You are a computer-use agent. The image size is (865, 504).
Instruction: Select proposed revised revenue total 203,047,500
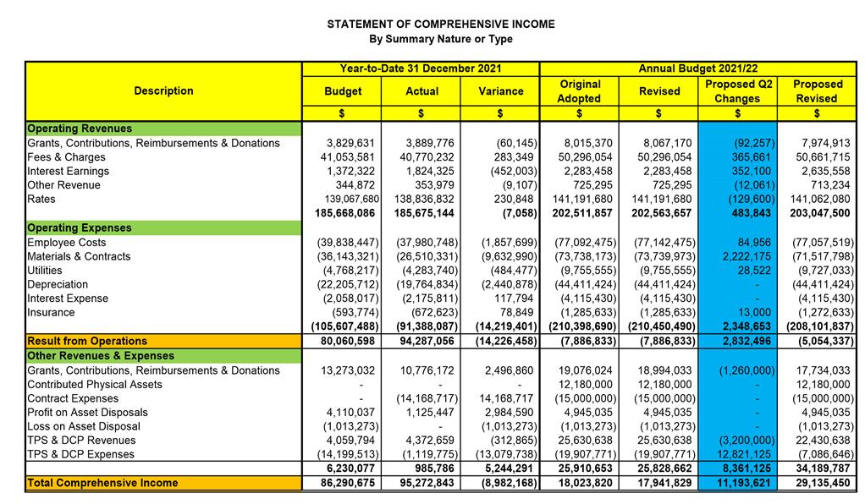click(x=820, y=213)
